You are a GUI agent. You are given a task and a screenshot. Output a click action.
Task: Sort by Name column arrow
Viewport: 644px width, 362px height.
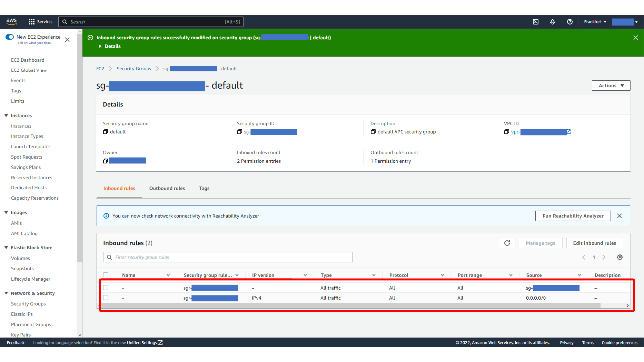click(168, 275)
